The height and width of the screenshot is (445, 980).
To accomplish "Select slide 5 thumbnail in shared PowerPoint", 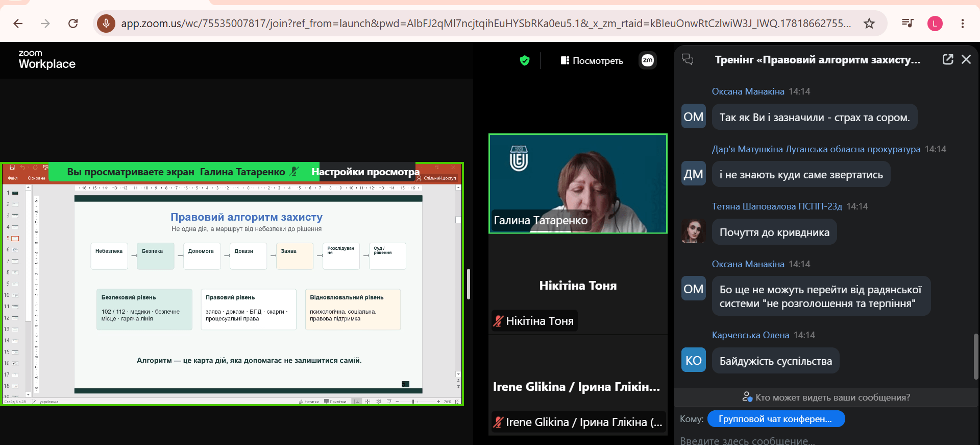I will pyautogui.click(x=15, y=239).
